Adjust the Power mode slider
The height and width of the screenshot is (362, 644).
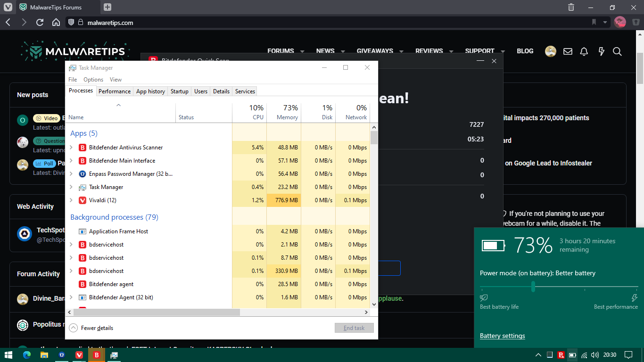(x=533, y=287)
